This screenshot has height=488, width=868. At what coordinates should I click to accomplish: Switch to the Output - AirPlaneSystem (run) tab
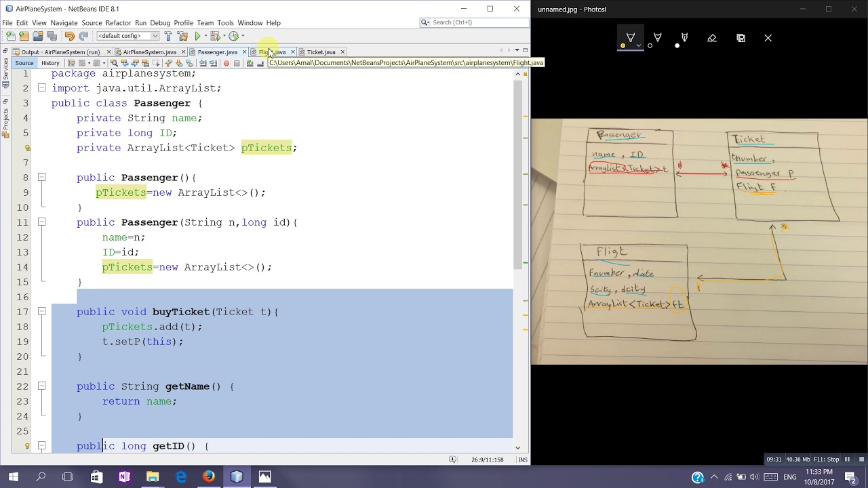click(x=60, y=52)
